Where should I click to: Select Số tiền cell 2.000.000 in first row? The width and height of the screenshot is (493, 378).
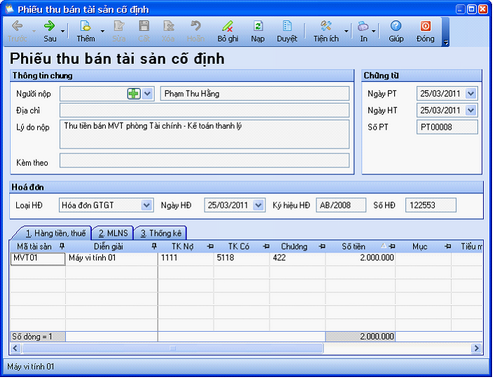pos(361,259)
